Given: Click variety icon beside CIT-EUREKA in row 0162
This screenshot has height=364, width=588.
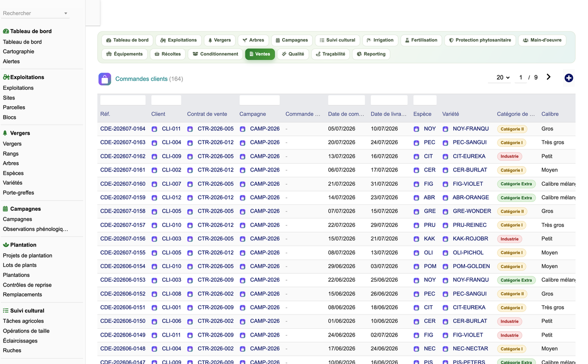Looking at the screenshot, I should coord(445,156).
